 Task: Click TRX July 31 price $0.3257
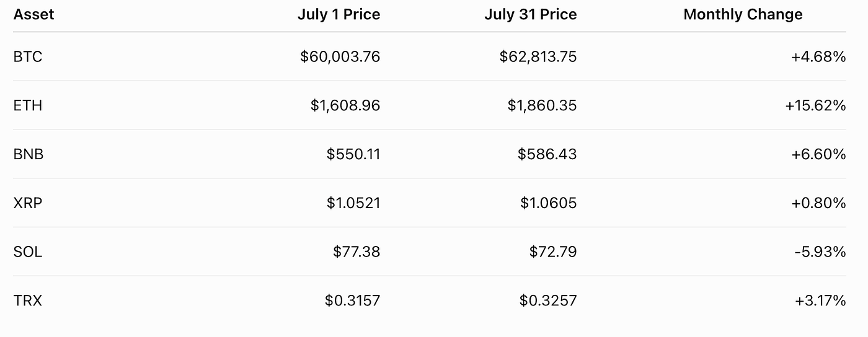pyautogui.click(x=548, y=301)
